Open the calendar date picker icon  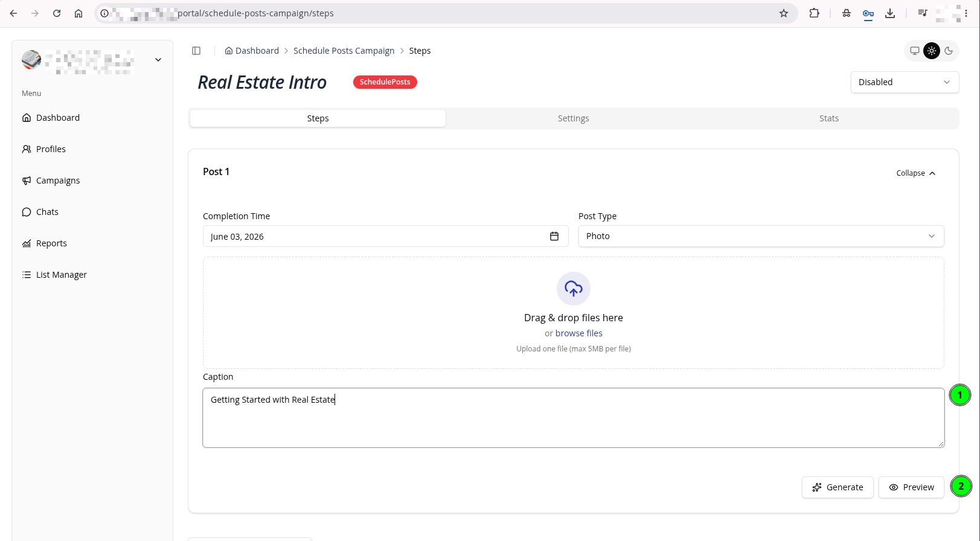554,236
